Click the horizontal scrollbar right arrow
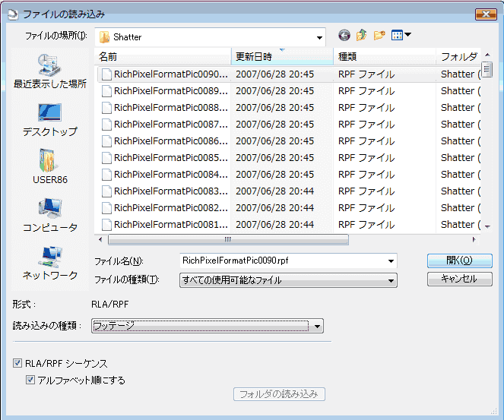This screenshot has height=420, width=504. [474, 239]
